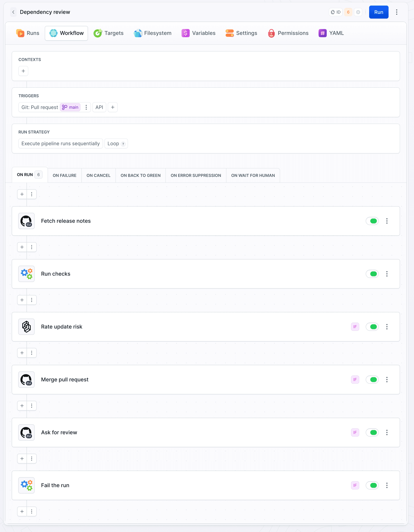Change Execute pipeline runs sequentially strategy

61,144
